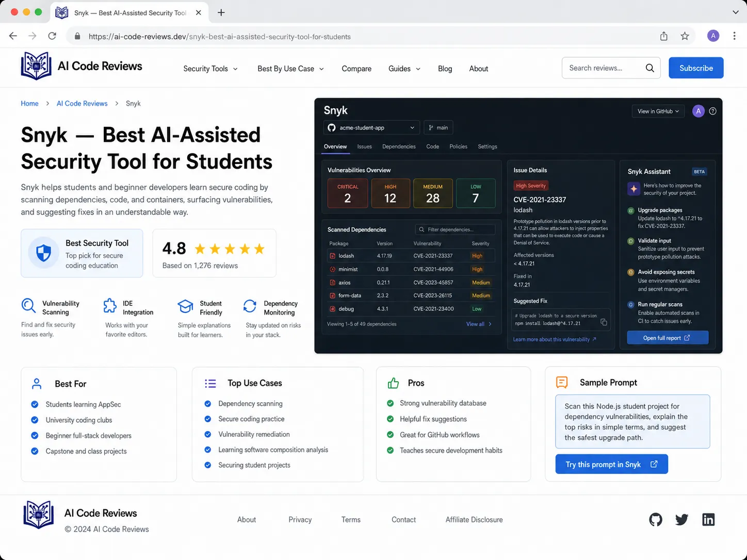This screenshot has width=747, height=560.
Task: Open browser profile avatar
Action: click(713, 36)
